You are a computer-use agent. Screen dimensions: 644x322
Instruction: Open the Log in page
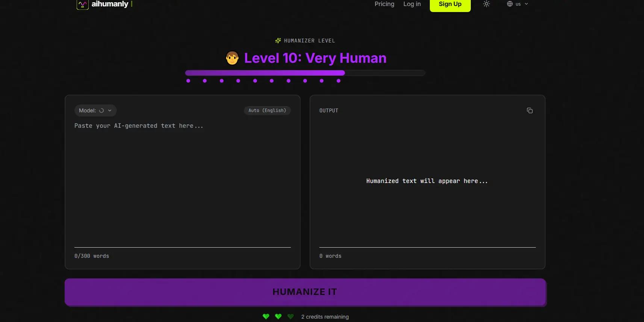click(x=412, y=4)
